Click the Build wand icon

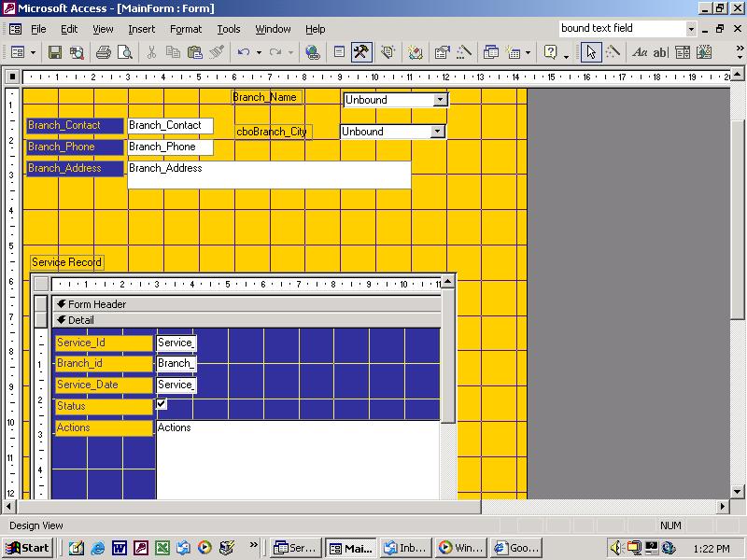coord(463,52)
